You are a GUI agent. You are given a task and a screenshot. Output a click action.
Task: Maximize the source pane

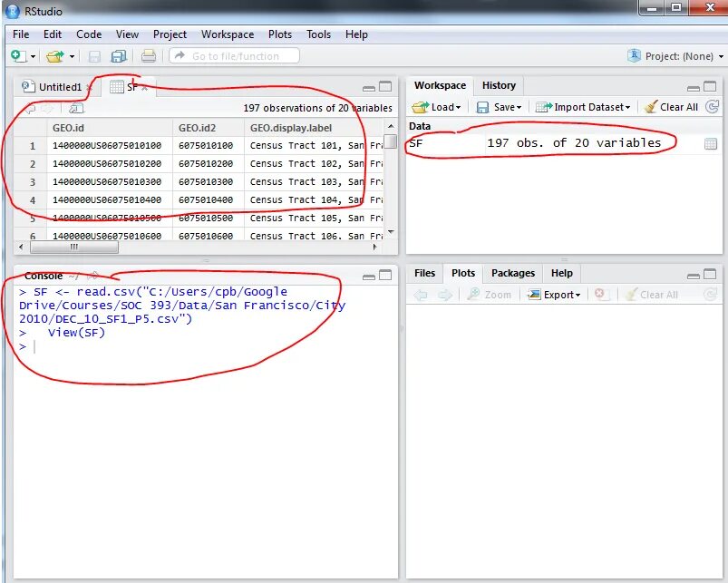click(x=385, y=87)
